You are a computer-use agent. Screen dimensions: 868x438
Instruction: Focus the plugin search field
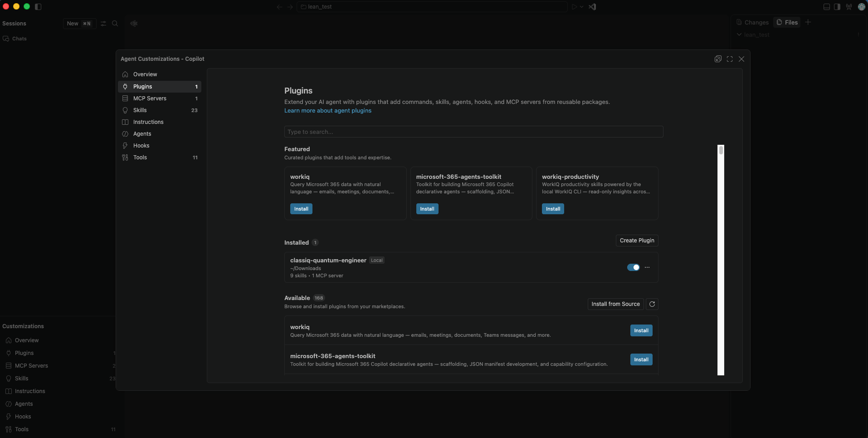473,132
